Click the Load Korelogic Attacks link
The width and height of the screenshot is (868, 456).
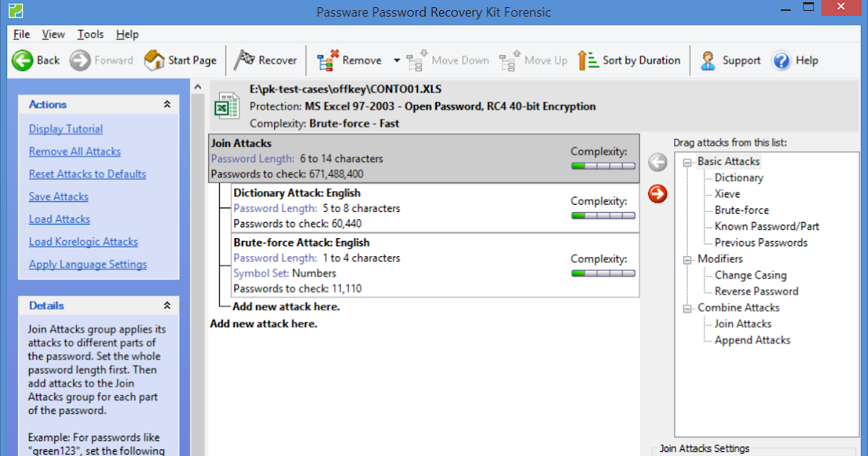(x=83, y=241)
